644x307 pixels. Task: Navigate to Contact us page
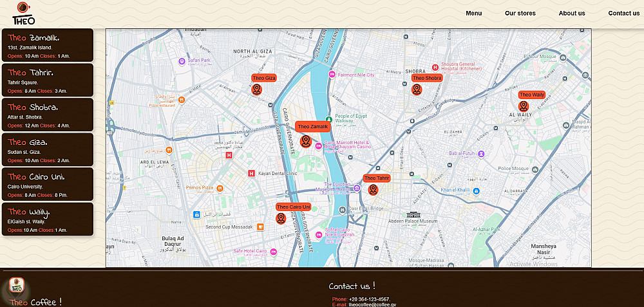pos(624,13)
